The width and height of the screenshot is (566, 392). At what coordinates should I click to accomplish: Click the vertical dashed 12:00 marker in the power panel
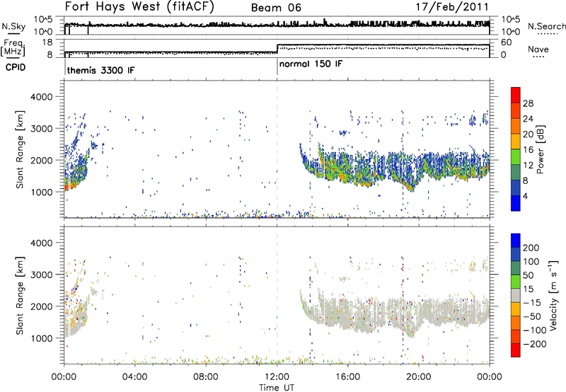(x=277, y=149)
